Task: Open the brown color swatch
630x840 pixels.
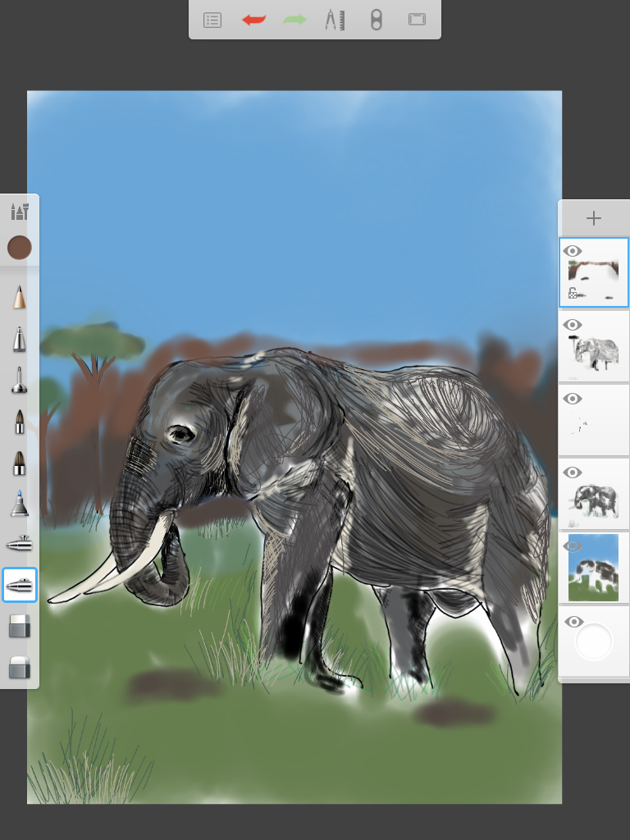Action: click(20, 248)
